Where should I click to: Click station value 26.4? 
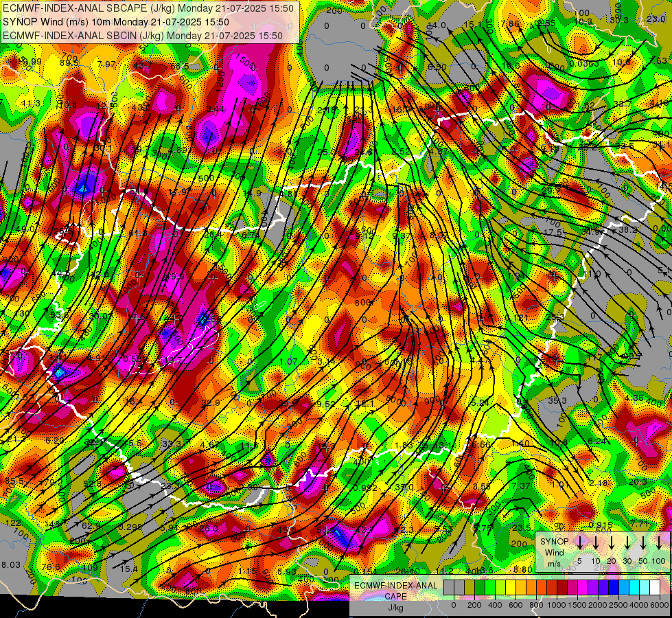click(x=213, y=235)
